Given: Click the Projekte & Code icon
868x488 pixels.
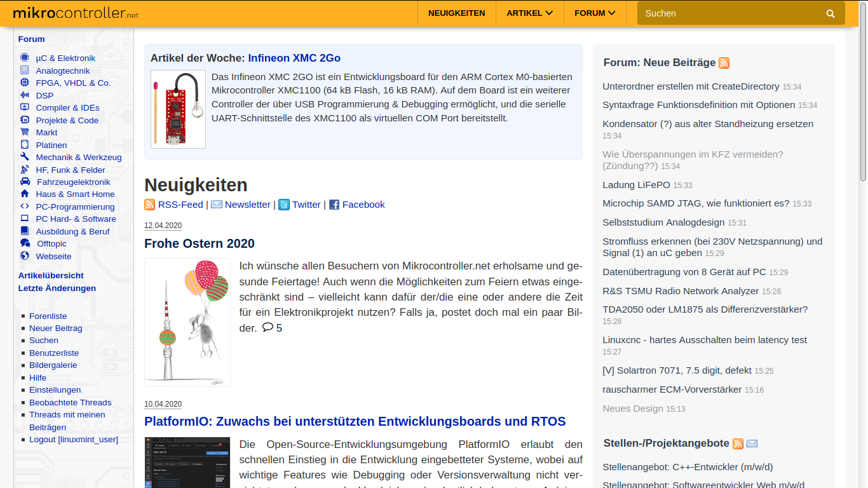Looking at the screenshot, I should point(25,120).
